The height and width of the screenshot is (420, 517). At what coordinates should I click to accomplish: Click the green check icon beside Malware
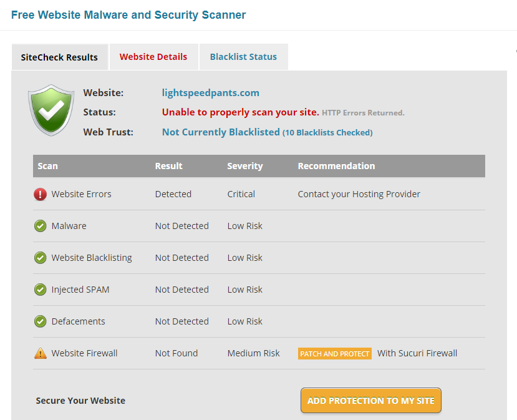(41, 226)
